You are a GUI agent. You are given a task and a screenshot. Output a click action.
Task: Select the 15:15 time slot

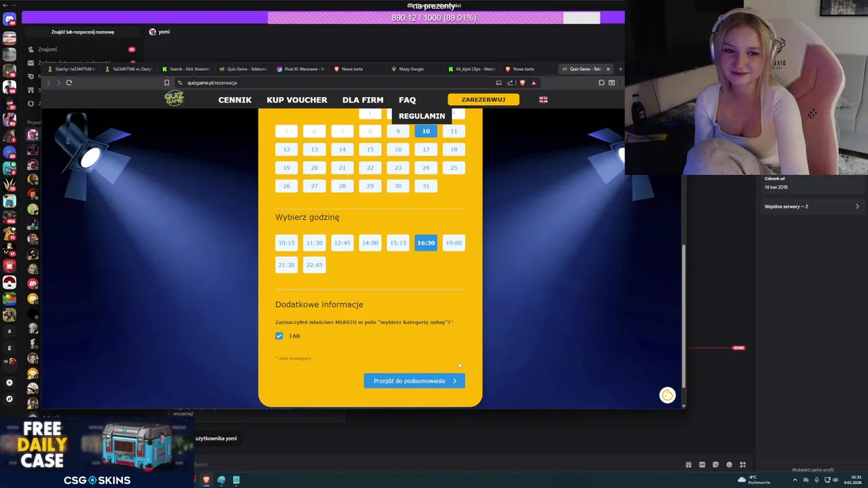coord(397,243)
